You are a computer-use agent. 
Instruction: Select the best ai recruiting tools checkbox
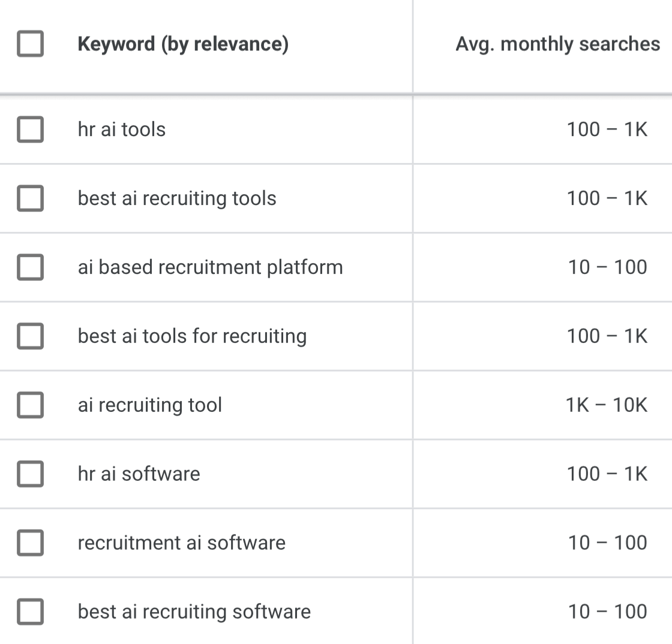coord(30,198)
